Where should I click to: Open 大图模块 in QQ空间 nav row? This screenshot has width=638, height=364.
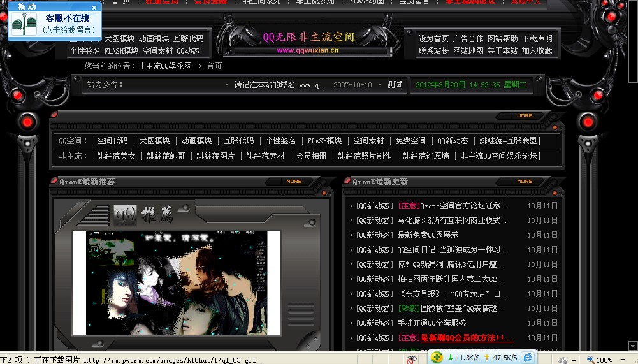tap(154, 140)
